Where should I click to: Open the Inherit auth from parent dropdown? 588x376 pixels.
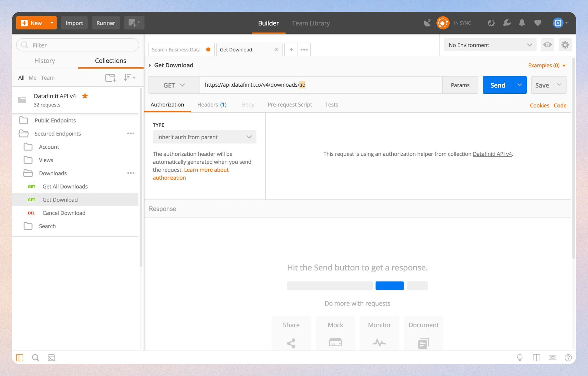tap(204, 137)
